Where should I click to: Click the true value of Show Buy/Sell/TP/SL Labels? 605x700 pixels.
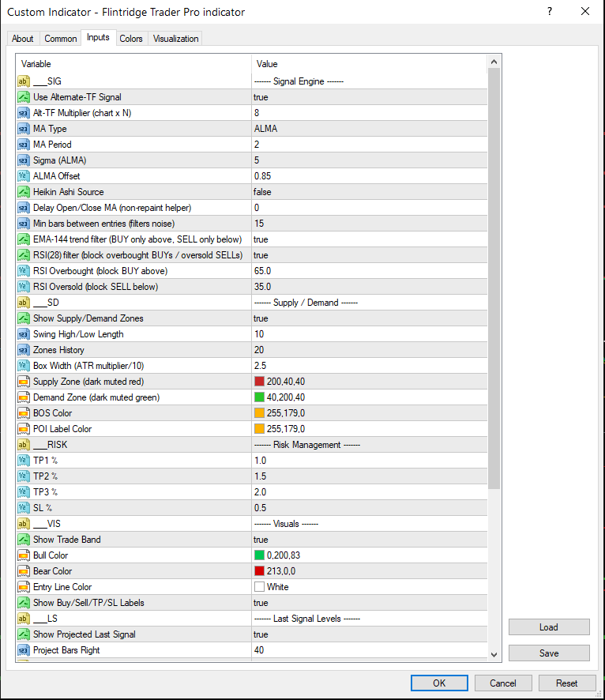(261, 603)
